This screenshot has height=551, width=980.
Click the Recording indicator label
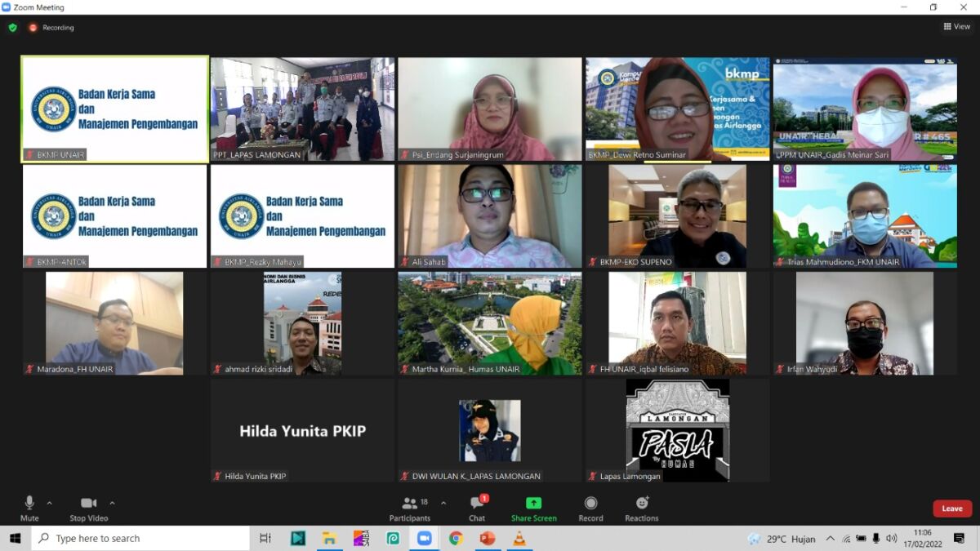pos(58,28)
